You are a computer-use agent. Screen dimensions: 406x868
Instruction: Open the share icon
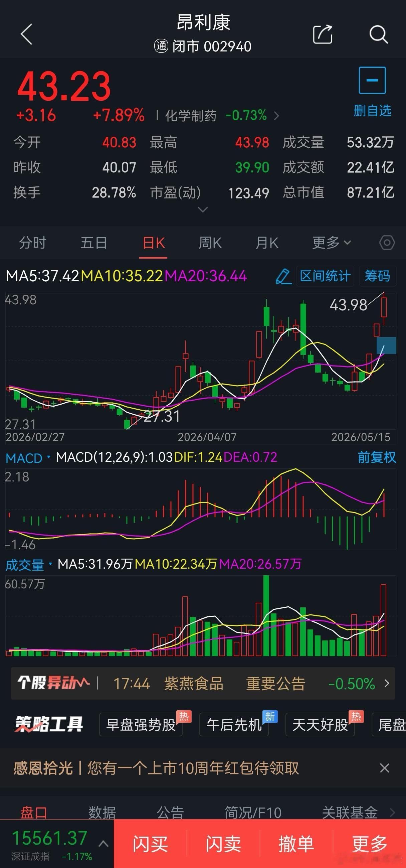pyautogui.click(x=323, y=34)
